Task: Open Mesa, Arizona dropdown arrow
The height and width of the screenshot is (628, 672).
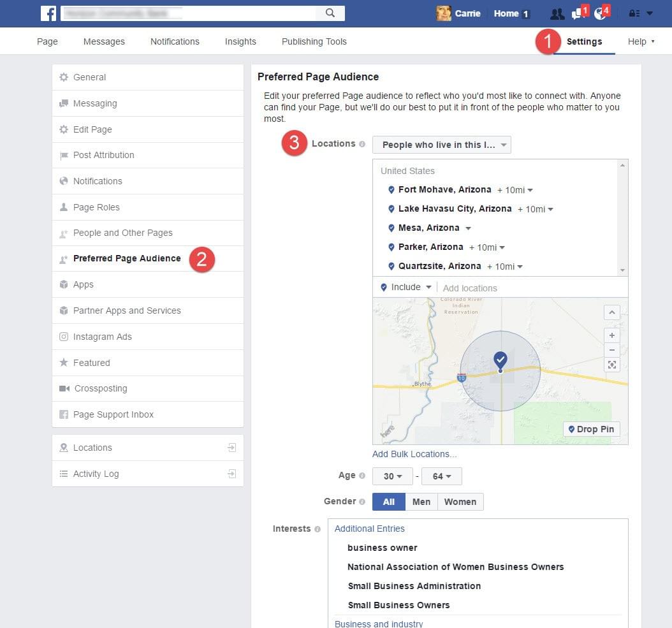Action: pyautogui.click(x=468, y=228)
